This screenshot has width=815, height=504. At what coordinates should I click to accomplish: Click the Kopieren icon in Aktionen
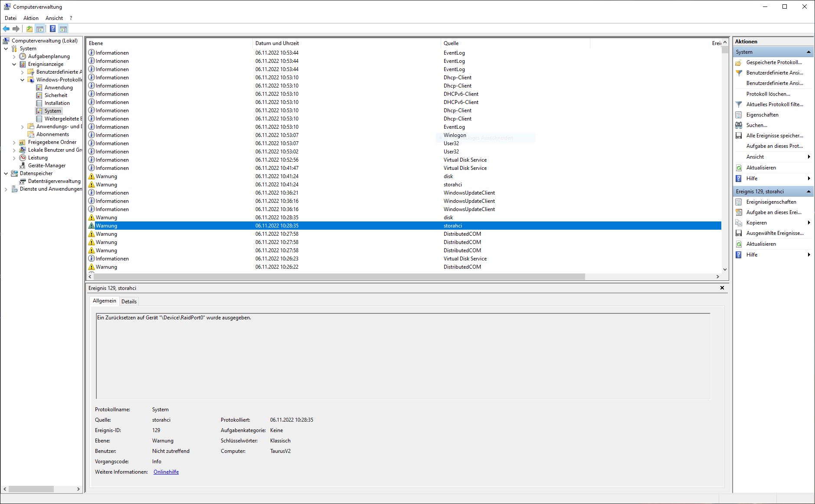tap(739, 223)
